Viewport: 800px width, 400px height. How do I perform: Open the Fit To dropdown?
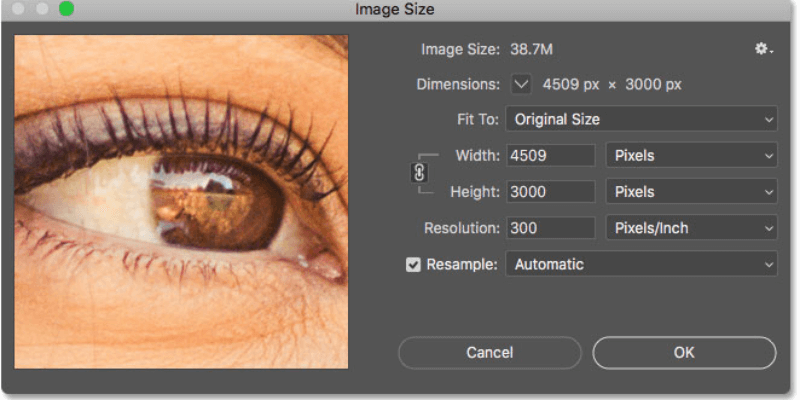(x=641, y=119)
